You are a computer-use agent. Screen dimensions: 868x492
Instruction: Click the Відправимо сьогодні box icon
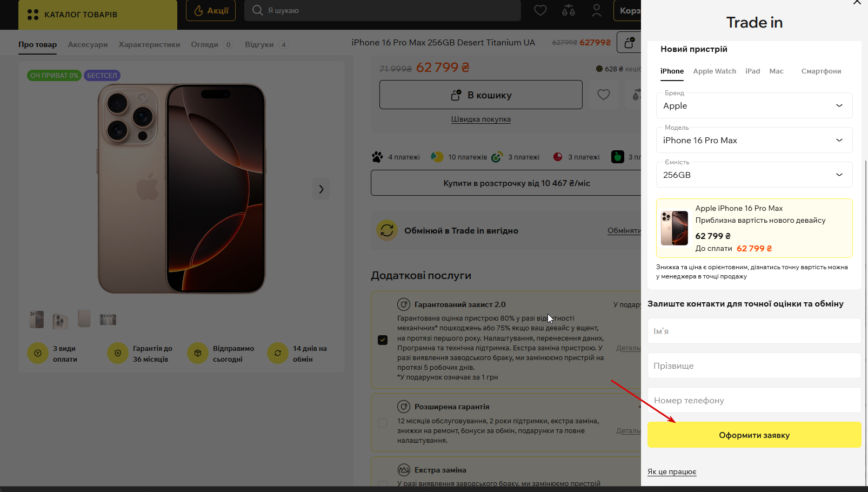(198, 353)
